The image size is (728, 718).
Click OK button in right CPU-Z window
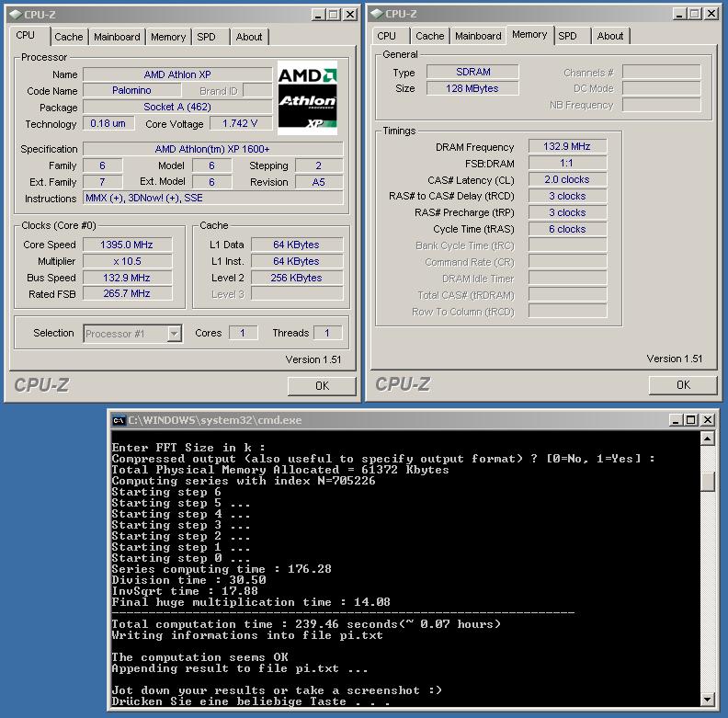click(x=683, y=385)
